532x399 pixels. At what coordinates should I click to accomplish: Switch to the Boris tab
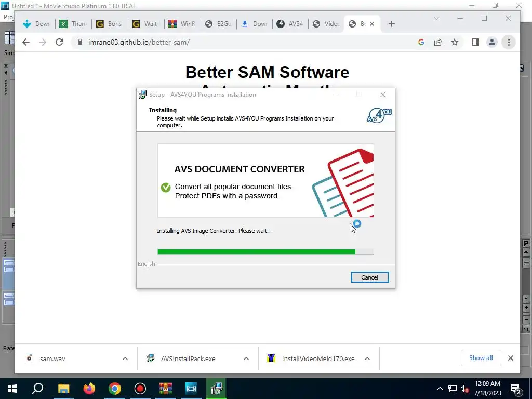(109, 24)
